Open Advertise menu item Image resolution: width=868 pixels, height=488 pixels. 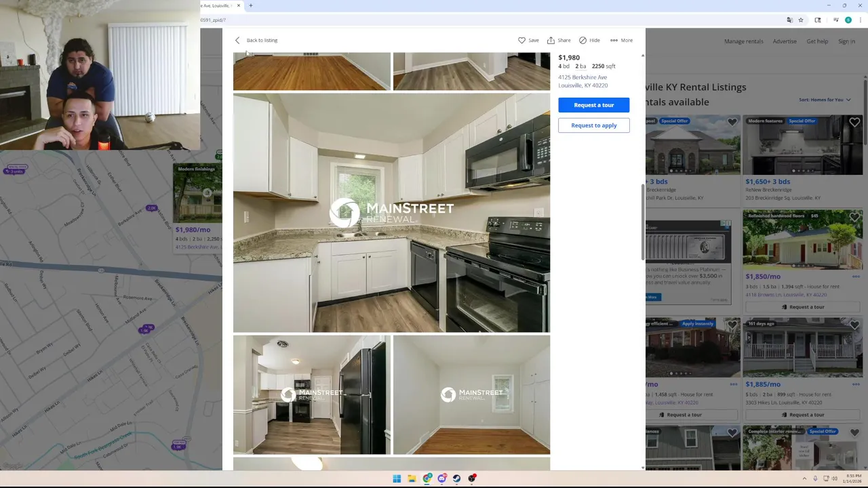pos(785,41)
